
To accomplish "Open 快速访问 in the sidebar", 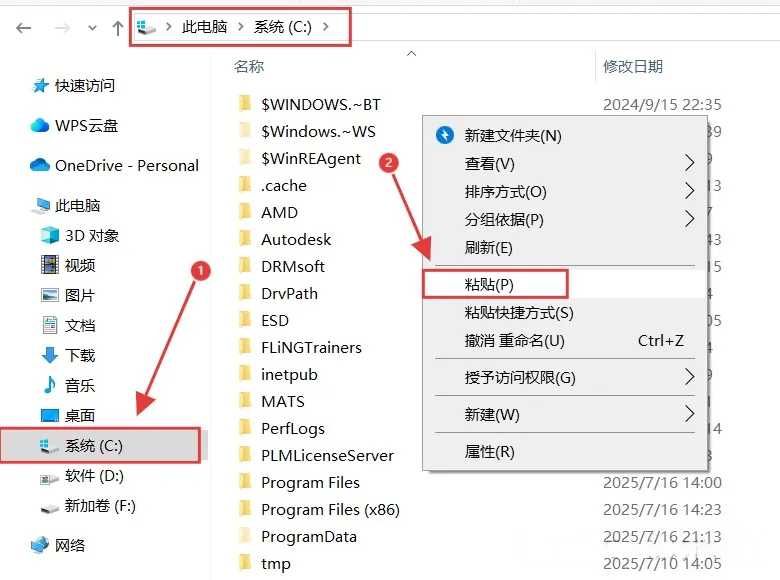I will 85,86.
